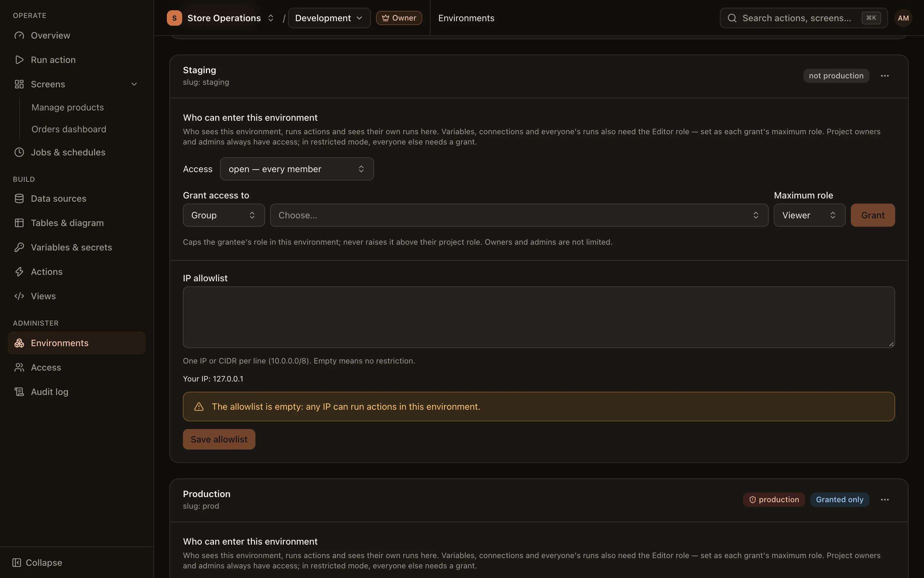Click the slug: staging label

coord(206,82)
